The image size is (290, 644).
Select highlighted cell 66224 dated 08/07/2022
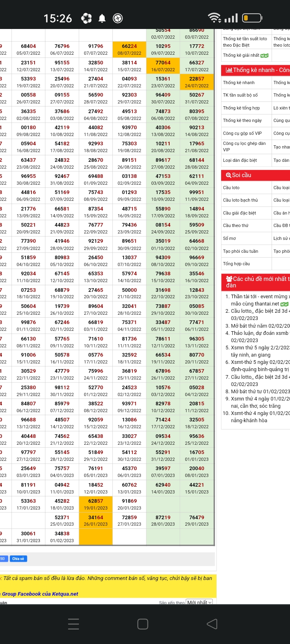point(129,50)
